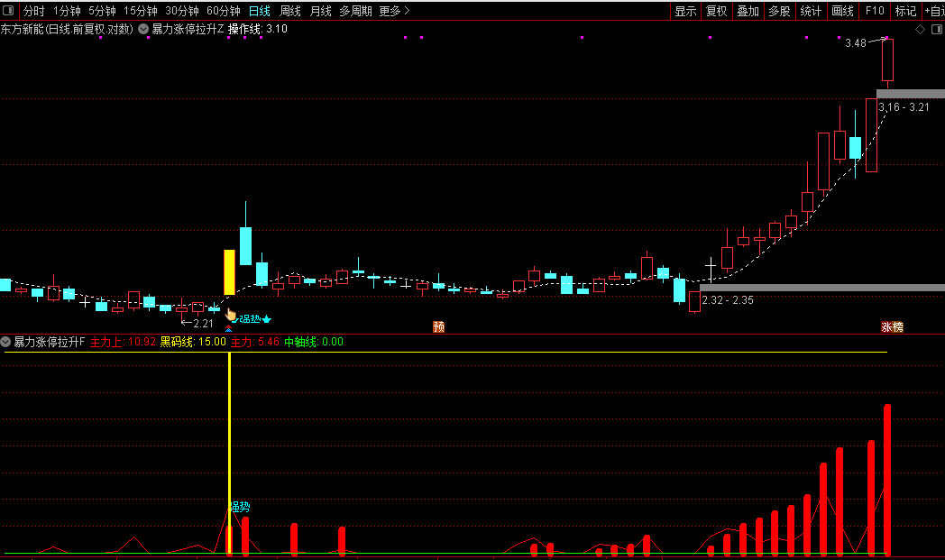The height and width of the screenshot is (560, 945).
Task: Switch to the 1分钟 period tab
Action: point(67,11)
